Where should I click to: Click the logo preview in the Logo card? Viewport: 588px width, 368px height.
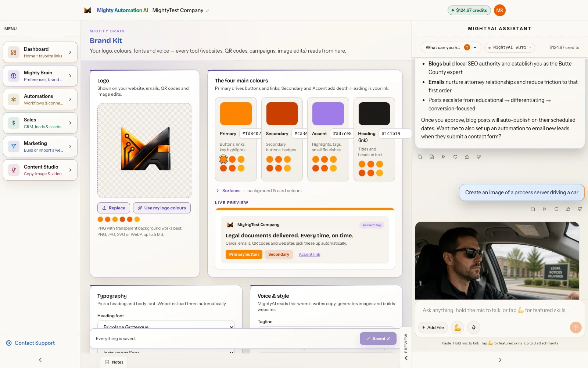pyautogui.click(x=145, y=151)
